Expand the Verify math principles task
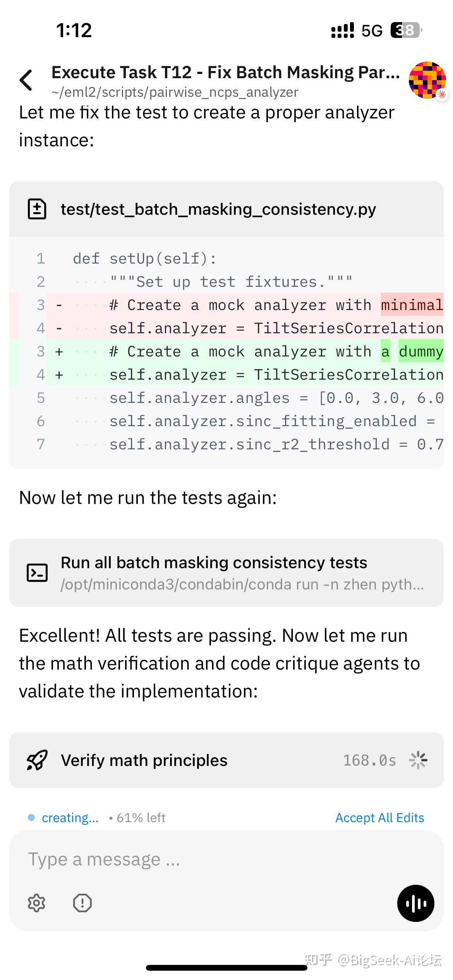453x980 pixels. pyautogui.click(x=144, y=761)
